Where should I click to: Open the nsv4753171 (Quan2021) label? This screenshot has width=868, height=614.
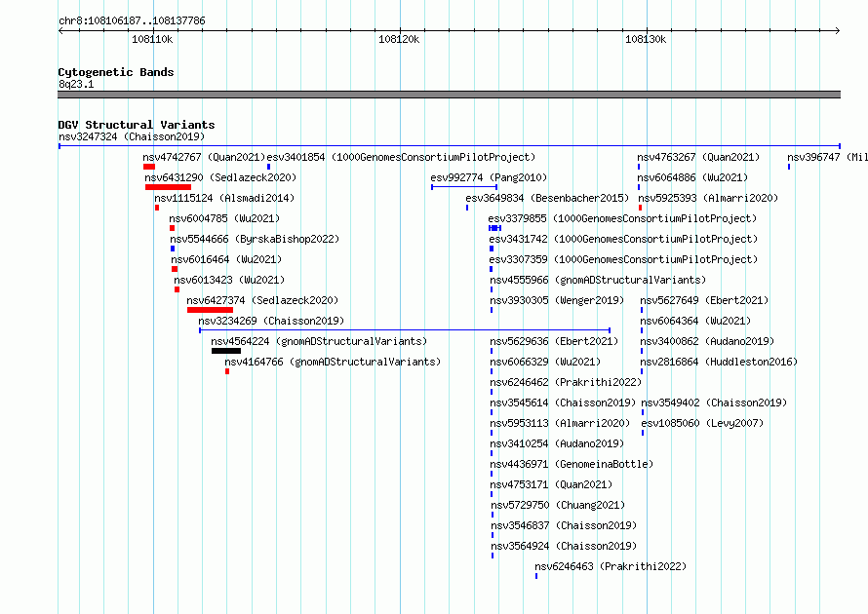click(551, 484)
